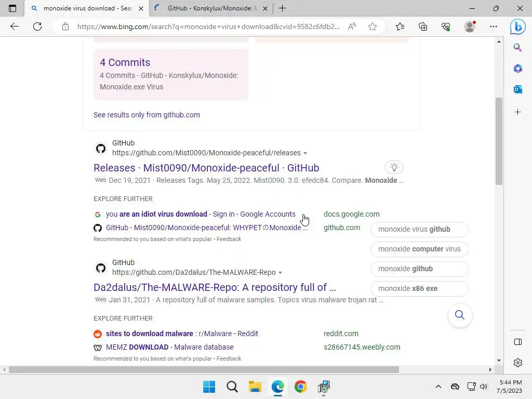Click Feedback under first Explore Further

[x=229, y=239]
